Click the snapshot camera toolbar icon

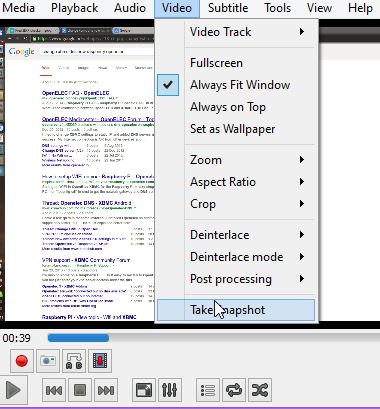(x=48, y=361)
